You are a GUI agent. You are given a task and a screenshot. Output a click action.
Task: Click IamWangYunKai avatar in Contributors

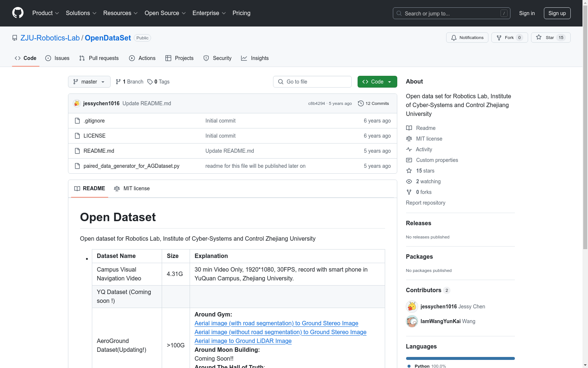pyautogui.click(x=412, y=321)
